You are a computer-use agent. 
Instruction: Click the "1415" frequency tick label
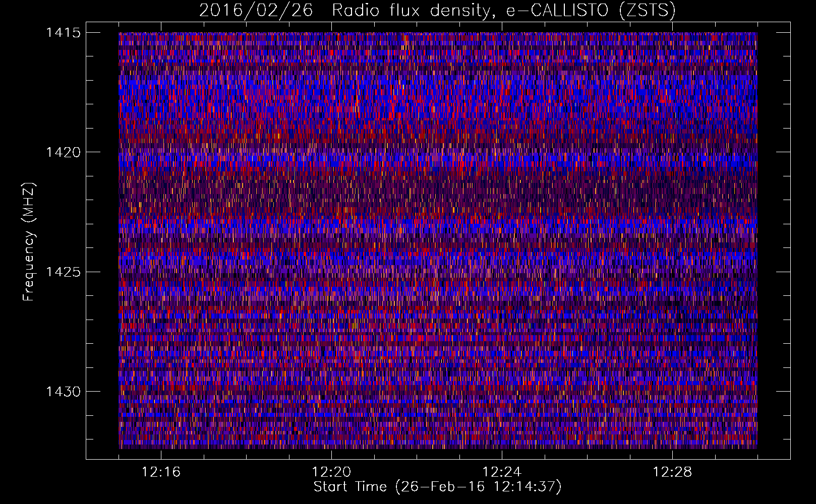63,33
